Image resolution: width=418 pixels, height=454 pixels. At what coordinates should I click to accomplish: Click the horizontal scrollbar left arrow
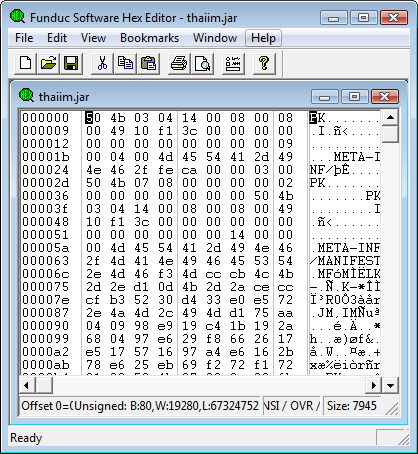[x=27, y=386]
